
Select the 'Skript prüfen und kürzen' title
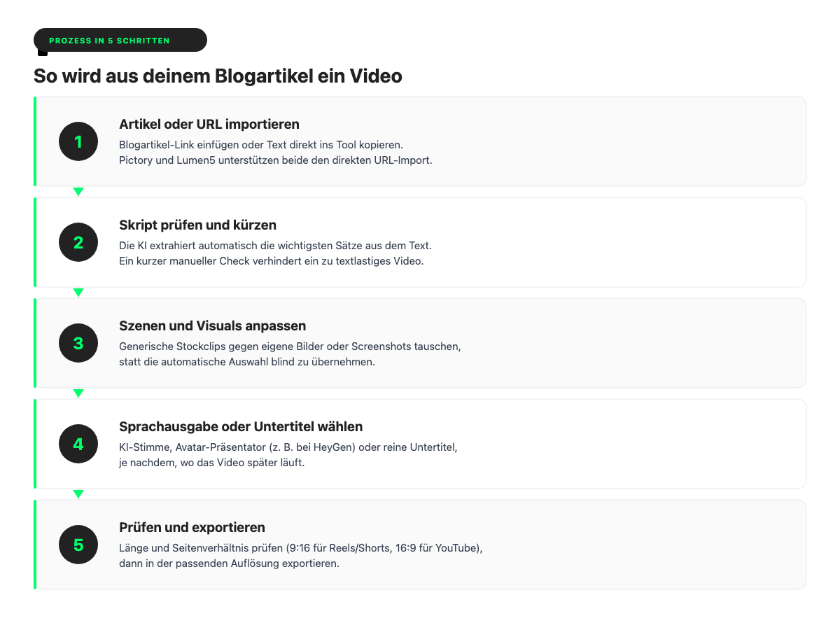(197, 225)
